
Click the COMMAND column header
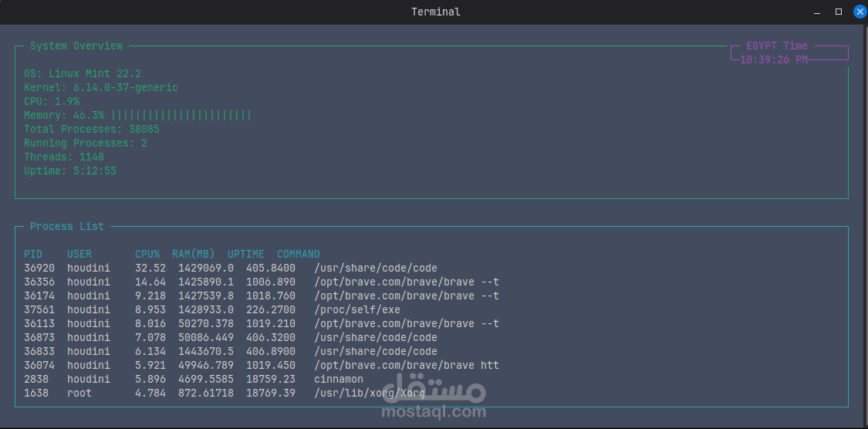pos(299,254)
